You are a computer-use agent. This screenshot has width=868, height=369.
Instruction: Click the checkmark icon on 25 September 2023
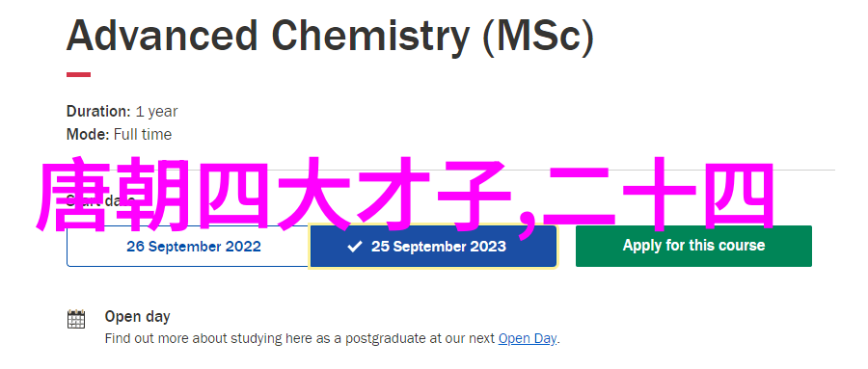[x=354, y=247]
